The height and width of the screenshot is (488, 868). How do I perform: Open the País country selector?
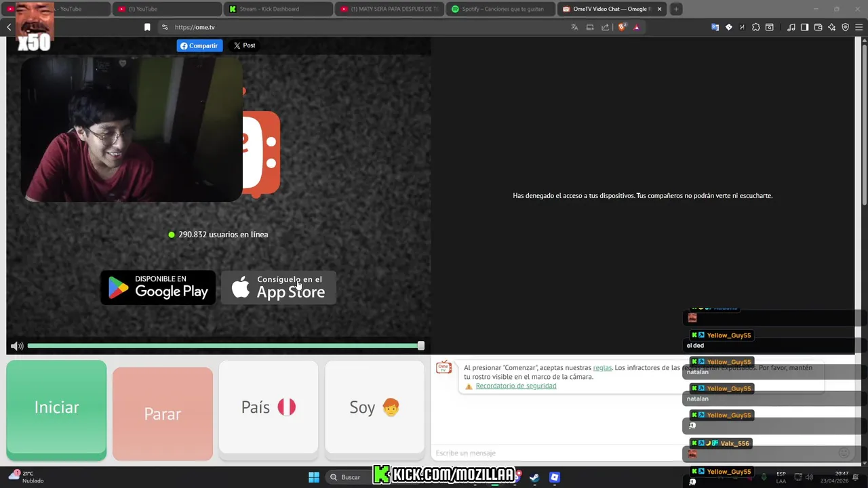tap(269, 407)
